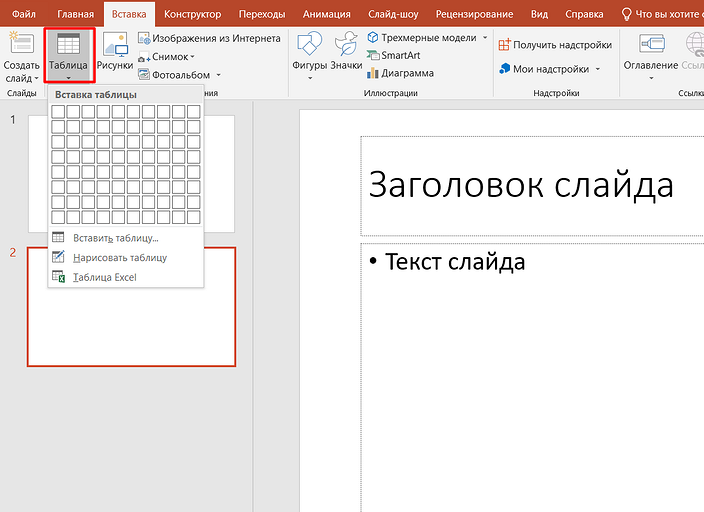704x512 pixels.
Task: Open the My Add-ins (Мои надстройки) dropdown
Action: coord(598,69)
